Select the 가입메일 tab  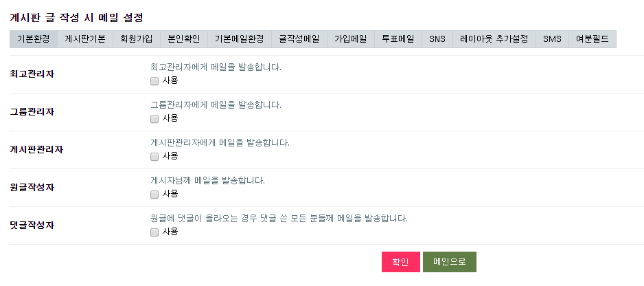tap(351, 39)
